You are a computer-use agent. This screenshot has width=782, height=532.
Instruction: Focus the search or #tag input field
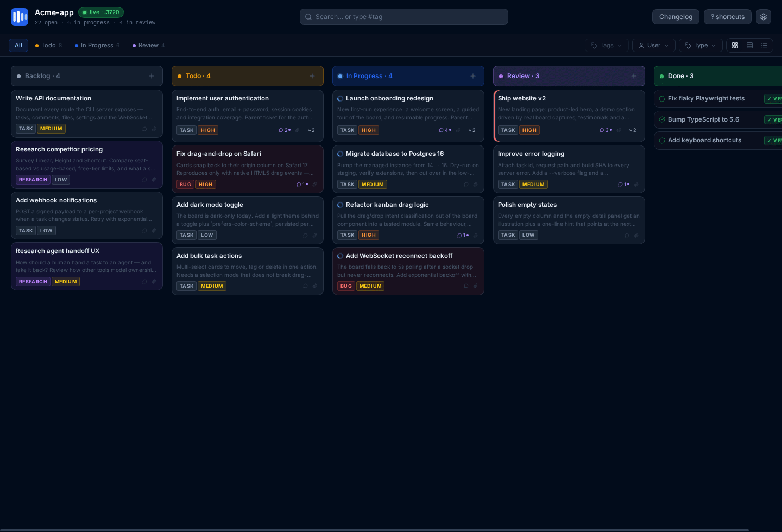[x=404, y=17]
